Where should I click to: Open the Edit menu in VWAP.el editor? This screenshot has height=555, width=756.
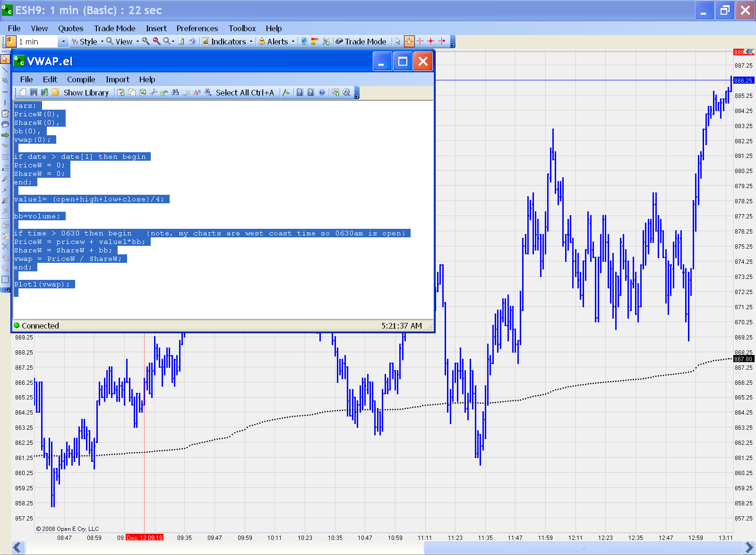(x=50, y=79)
